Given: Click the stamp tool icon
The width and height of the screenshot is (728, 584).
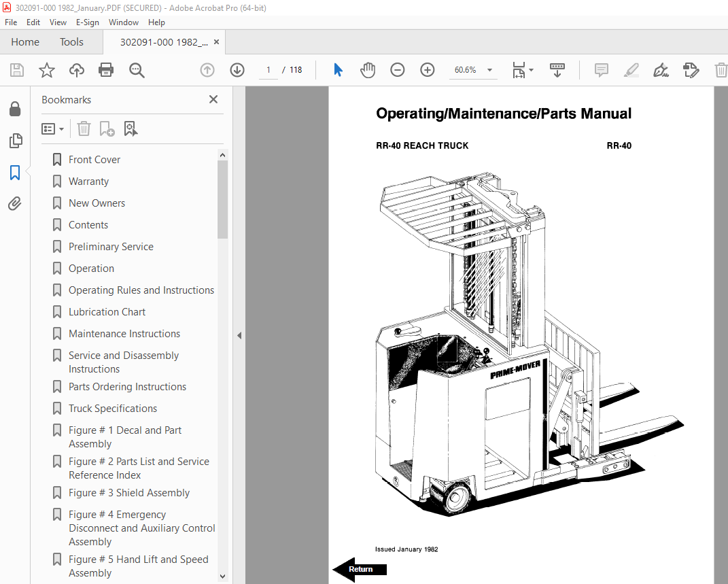Looking at the screenshot, I should [691, 70].
